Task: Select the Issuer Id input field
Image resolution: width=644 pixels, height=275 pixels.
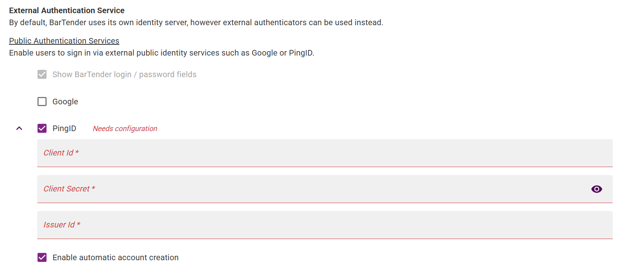Action: tap(325, 225)
